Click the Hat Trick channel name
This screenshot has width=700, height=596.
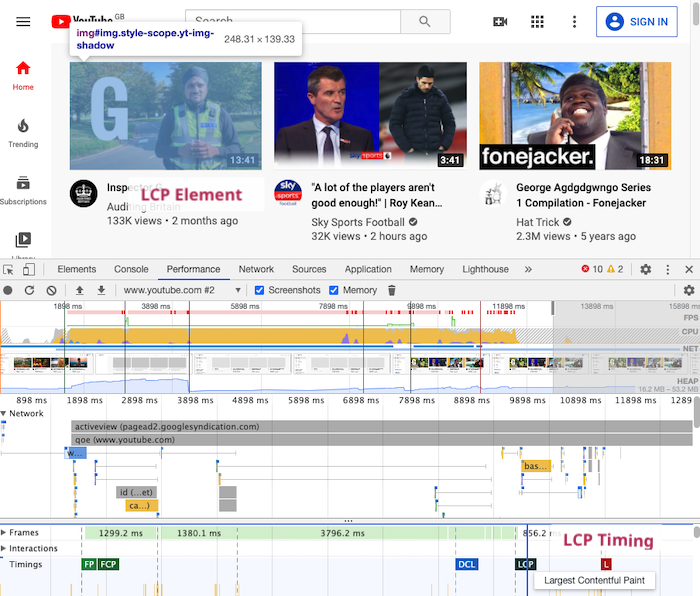click(x=538, y=222)
